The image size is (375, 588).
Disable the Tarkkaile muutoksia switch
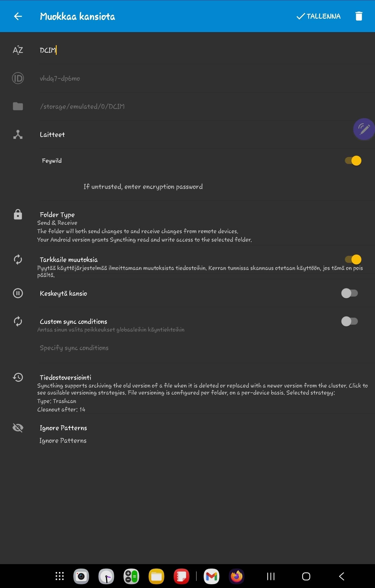pyautogui.click(x=353, y=259)
